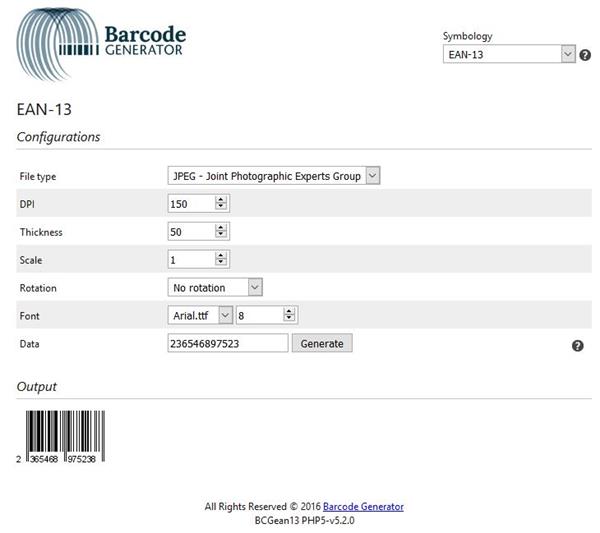Open help icon next to Symbology dropdown

point(585,55)
